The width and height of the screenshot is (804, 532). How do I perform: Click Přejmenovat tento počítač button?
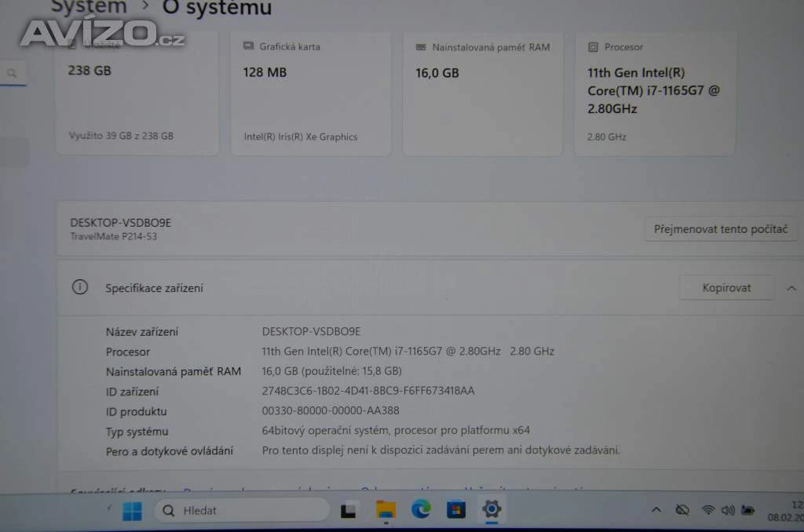pos(720,230)
